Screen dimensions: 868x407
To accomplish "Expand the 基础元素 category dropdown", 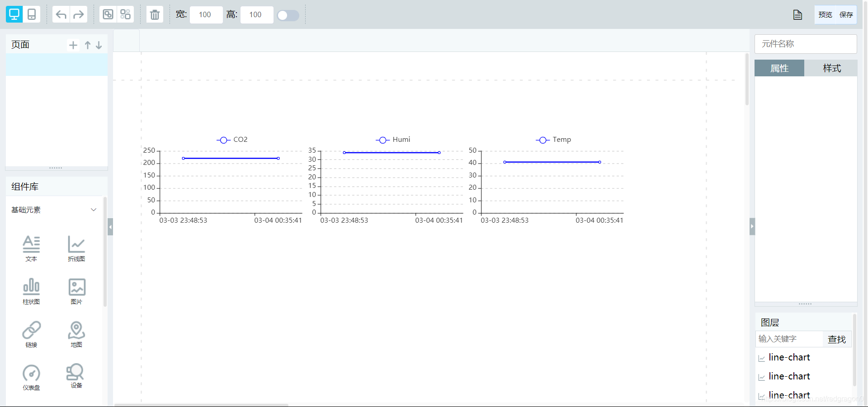I will pyautogui.click(x=94, y=210).
